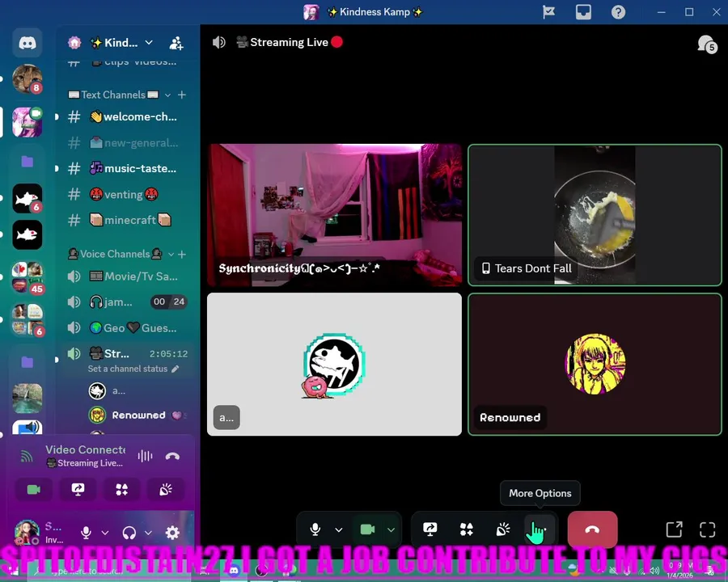The height and width of the screenshot is (582, 728).
Task: Open the pink anime avatar server with video badge
Action: point(27,122)
